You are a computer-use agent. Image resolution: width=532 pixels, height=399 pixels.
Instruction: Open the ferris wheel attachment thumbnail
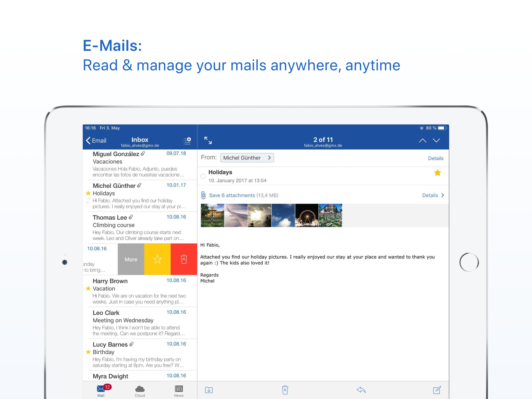(307, 215)
